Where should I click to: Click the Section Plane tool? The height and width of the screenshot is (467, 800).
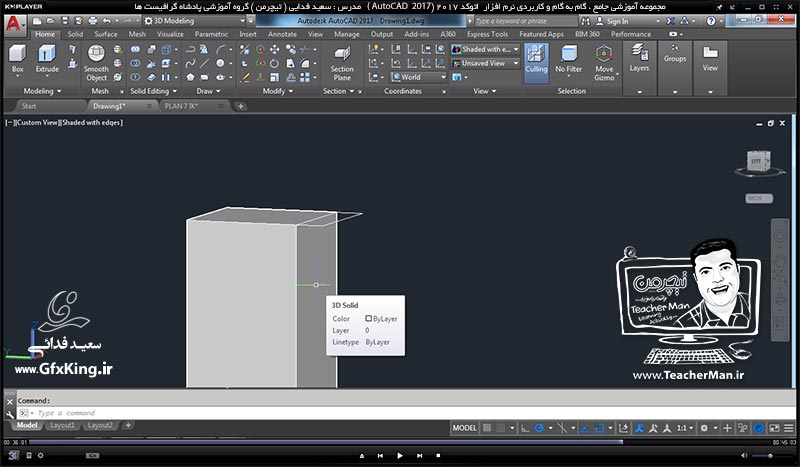(x=342, y=63)
